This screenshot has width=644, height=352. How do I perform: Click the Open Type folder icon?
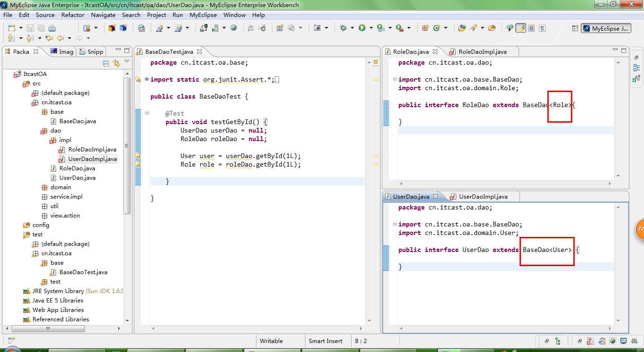coord(462,28)
